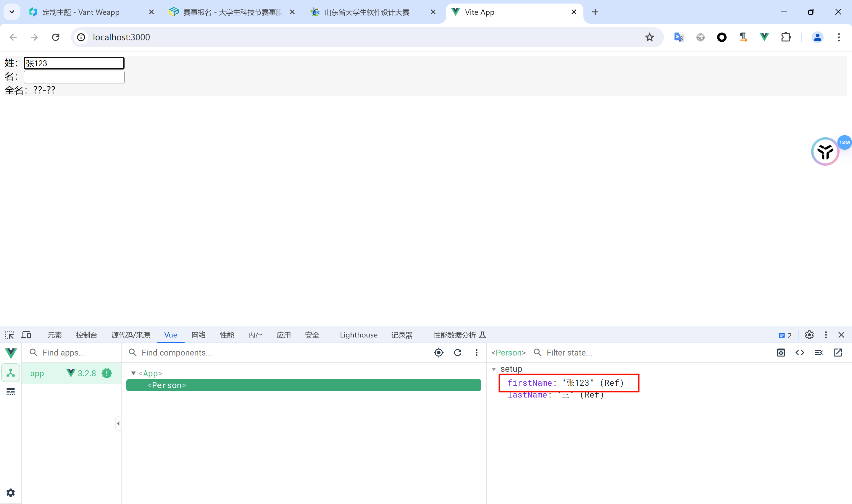
Task: Toggle the device toolbar emulation icon
Action: coord(26,335)
